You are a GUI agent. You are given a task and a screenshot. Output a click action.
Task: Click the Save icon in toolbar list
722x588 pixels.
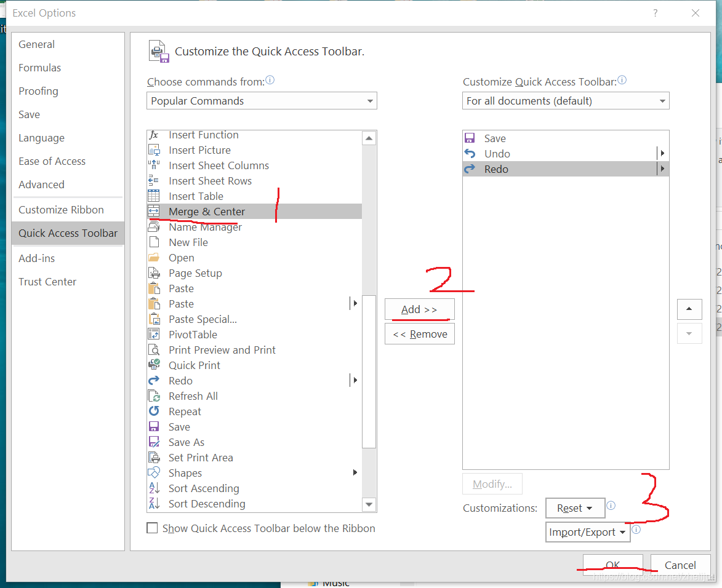[470, 138]
